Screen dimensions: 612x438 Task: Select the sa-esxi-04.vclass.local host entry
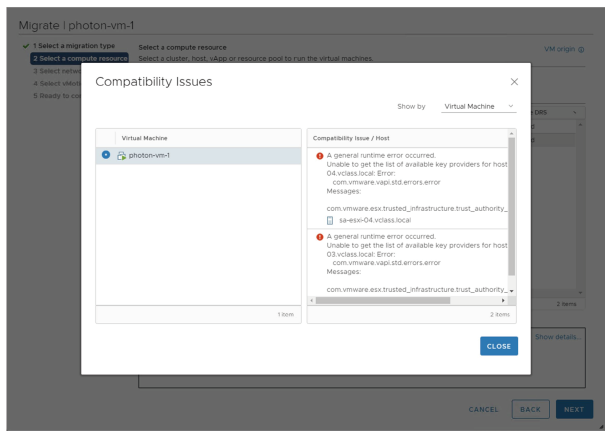(375, 220)
